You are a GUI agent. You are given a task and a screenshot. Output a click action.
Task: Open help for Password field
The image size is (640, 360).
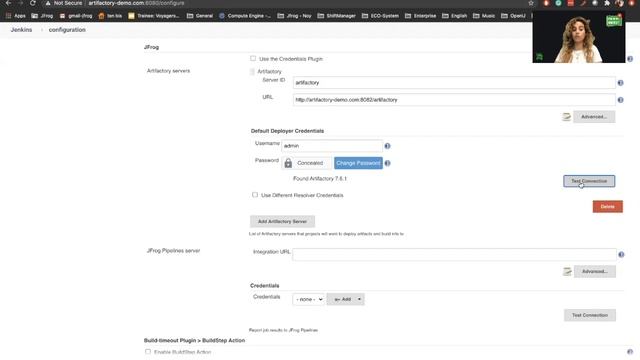point(387,163)
